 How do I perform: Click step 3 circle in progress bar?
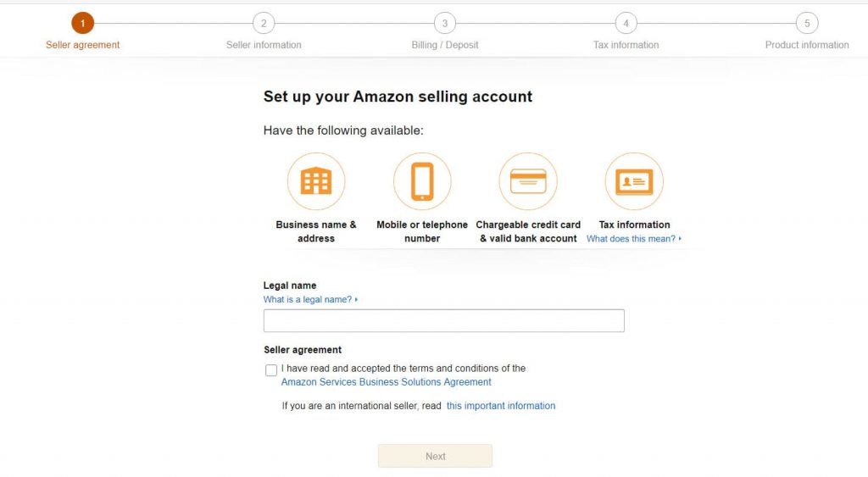445,23
